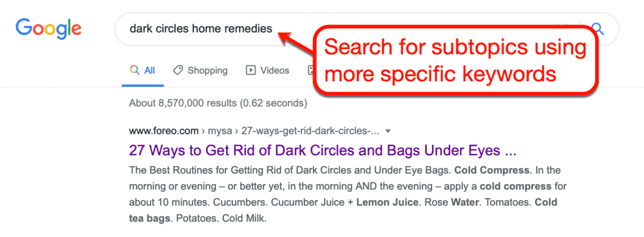Click the "About 8,570,000 results" stats text

tap(218, 103)
